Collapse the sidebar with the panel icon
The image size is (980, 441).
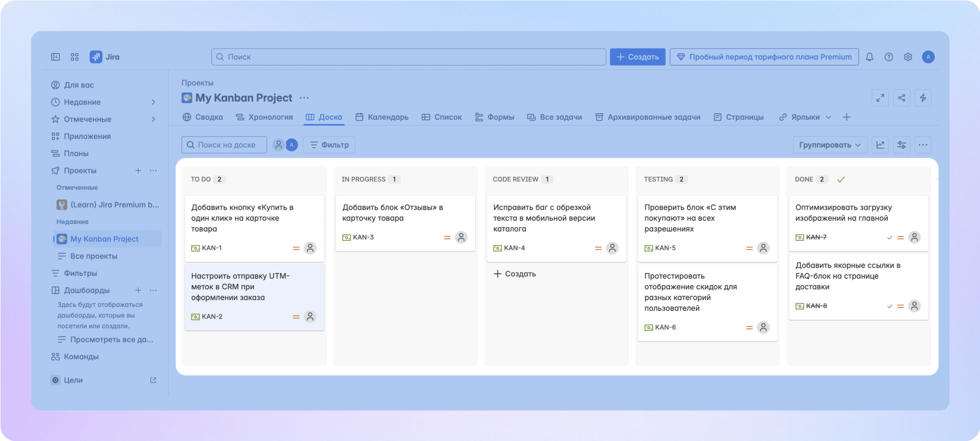pyautogui.click(x=56, y=57)
